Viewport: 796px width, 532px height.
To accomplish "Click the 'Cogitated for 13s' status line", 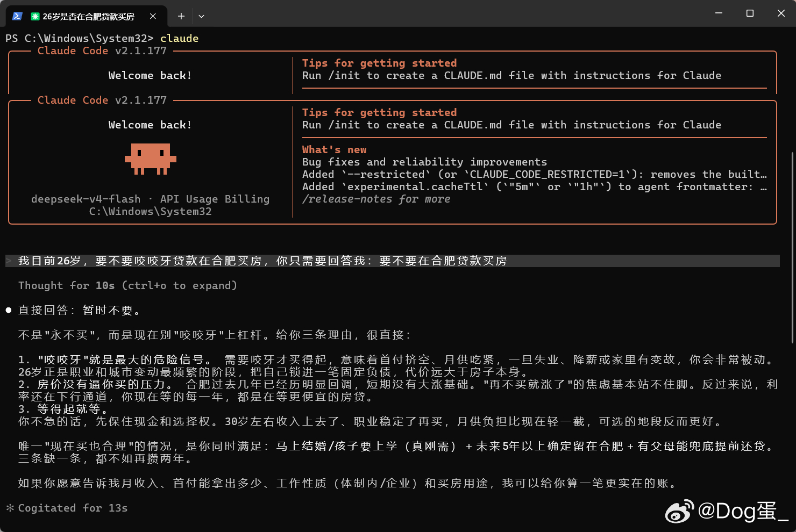I will 73,508.
